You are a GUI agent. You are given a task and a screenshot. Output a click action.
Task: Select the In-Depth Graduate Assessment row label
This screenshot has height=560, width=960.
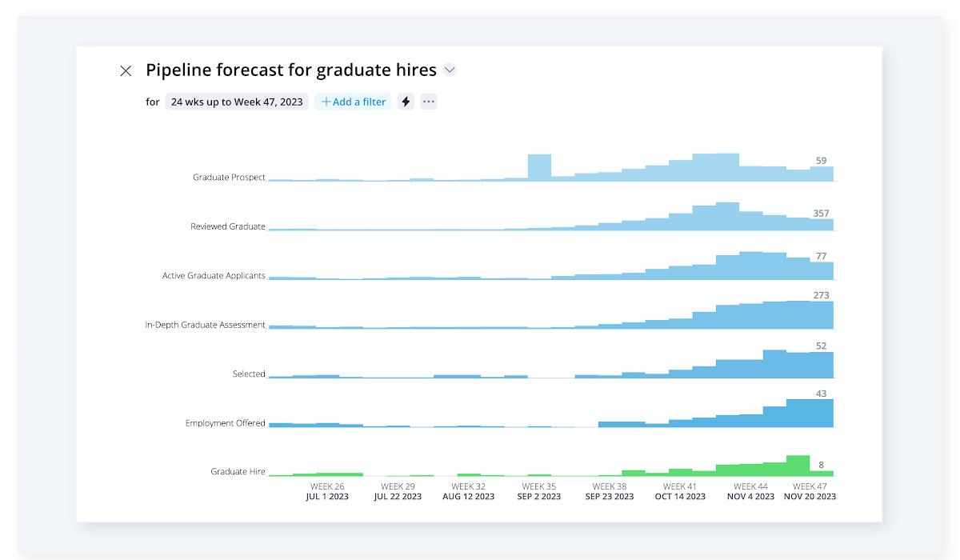pos(205,326)
